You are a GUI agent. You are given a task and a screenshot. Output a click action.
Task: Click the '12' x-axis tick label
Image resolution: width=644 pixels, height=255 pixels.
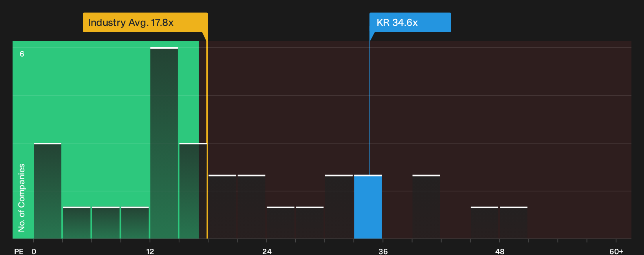(150, 251)
